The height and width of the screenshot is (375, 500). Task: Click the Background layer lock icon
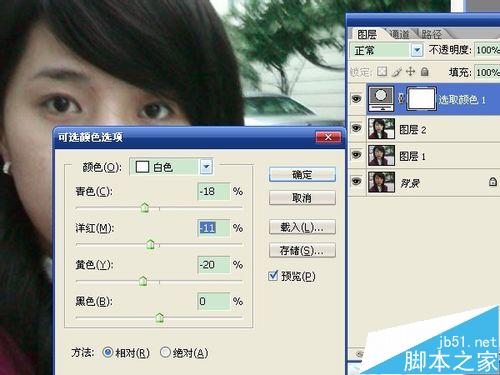[x=493, y=182]
